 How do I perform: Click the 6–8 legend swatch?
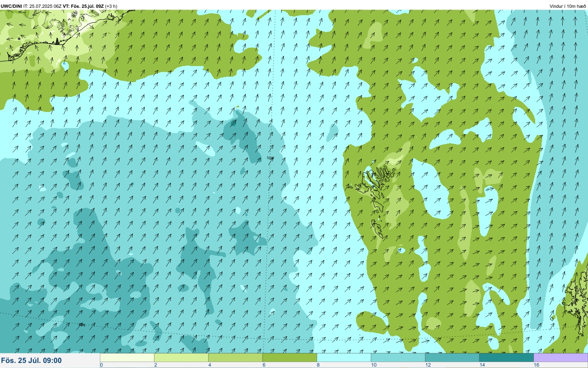pyautogui.click(x=289, y=357)
